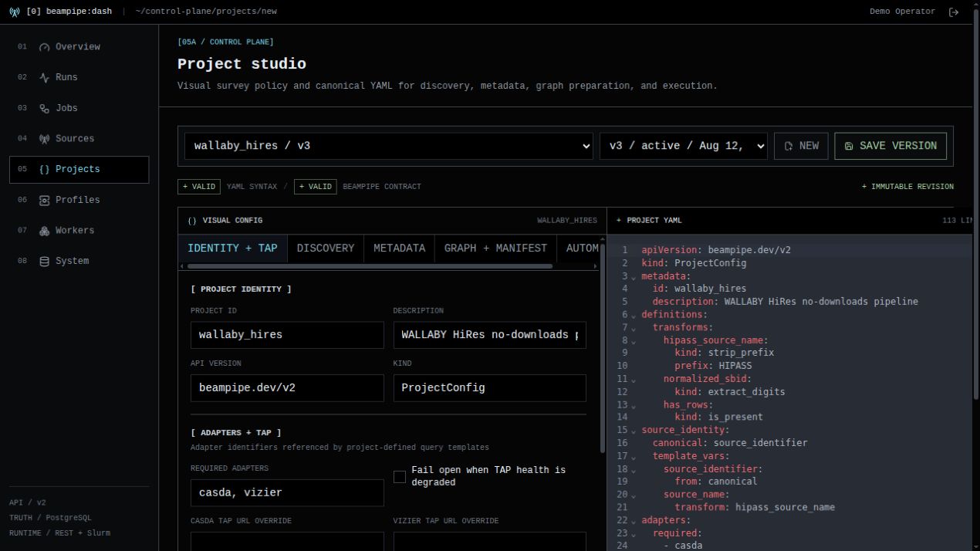Open Jobs in the sidebar
Viewport: 980px width, 551px height.
click(79, 109)
